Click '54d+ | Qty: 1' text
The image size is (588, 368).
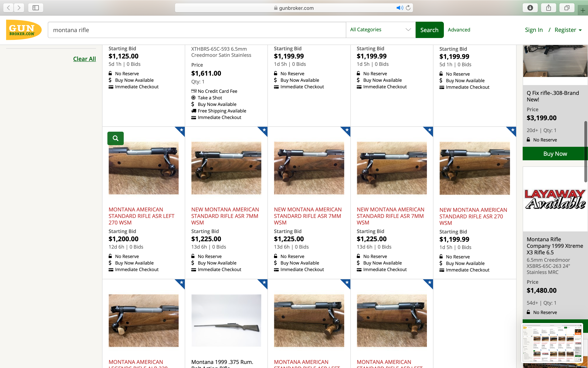coord(541,303)
